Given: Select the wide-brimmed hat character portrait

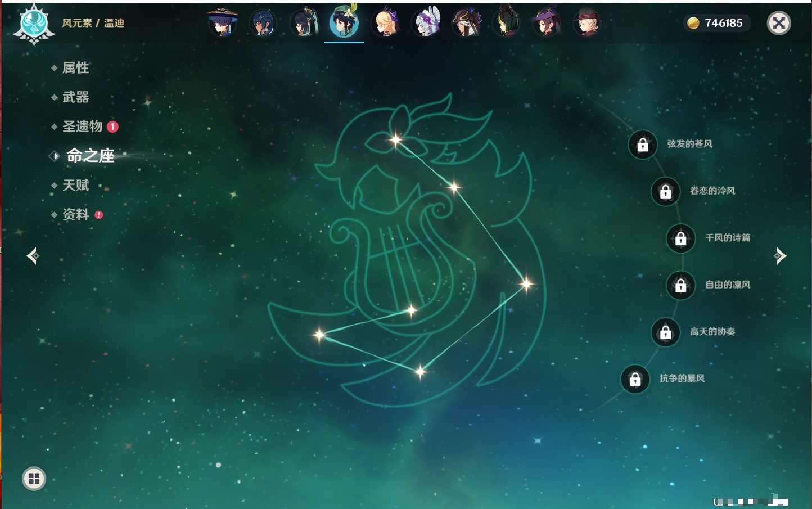Looking at the screenshot, I should [223, 23].
